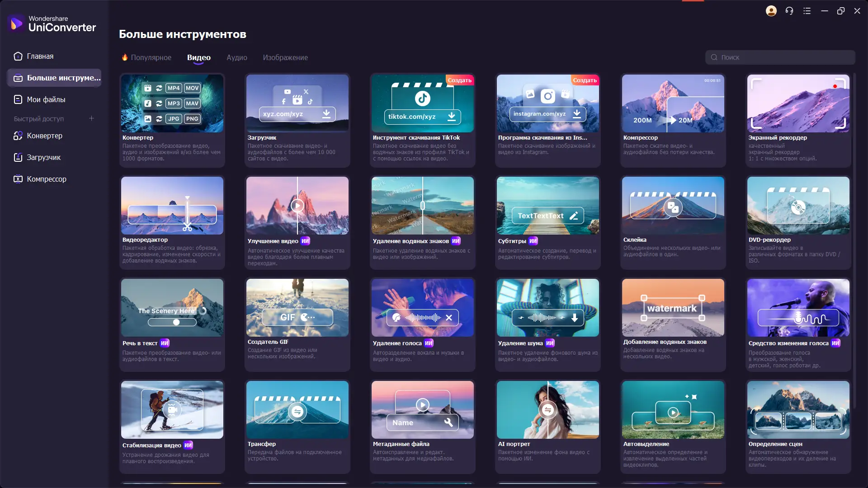868x488 pixels.
Task: Switch to the Изображение tab
Action: point(285,57)
